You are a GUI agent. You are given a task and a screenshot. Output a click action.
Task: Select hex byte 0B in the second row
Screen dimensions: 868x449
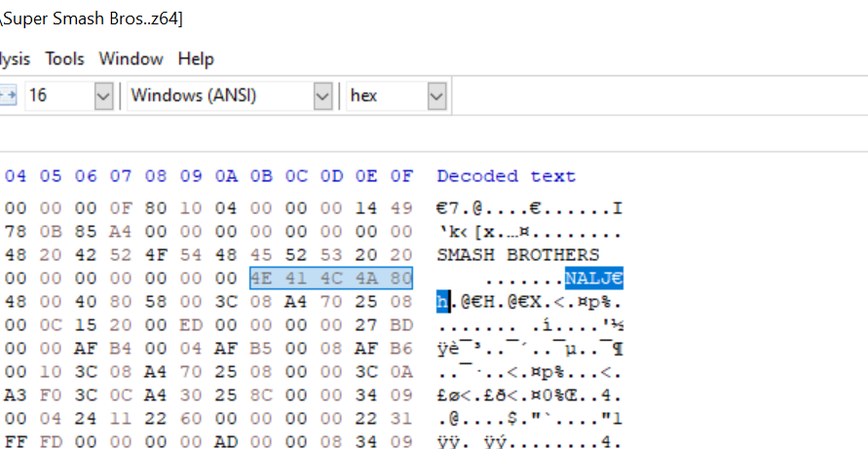coord(51,232)
